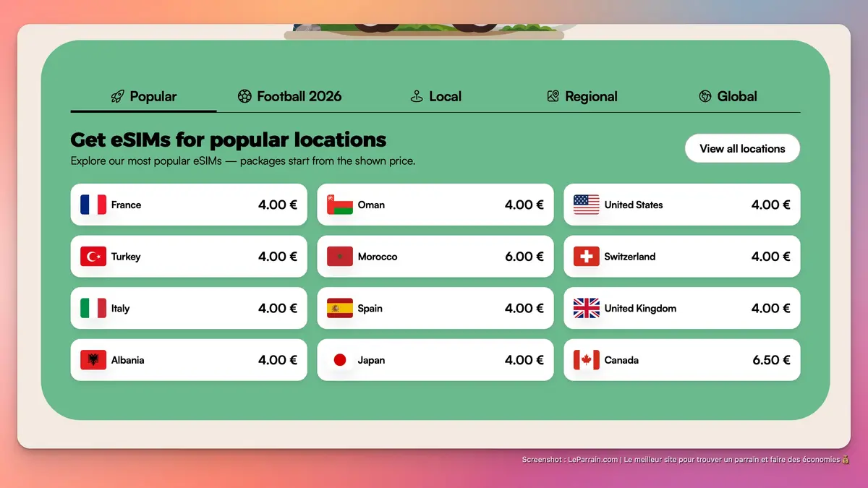
Task: Open the Football 2026 tab
Action: 289,96
